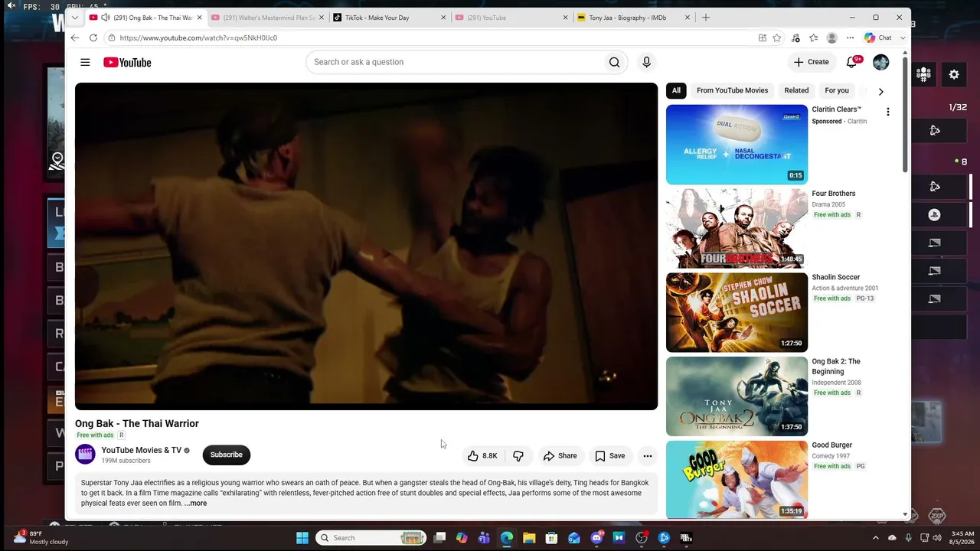Open the Windows Start menu

(x=302, y=538)
